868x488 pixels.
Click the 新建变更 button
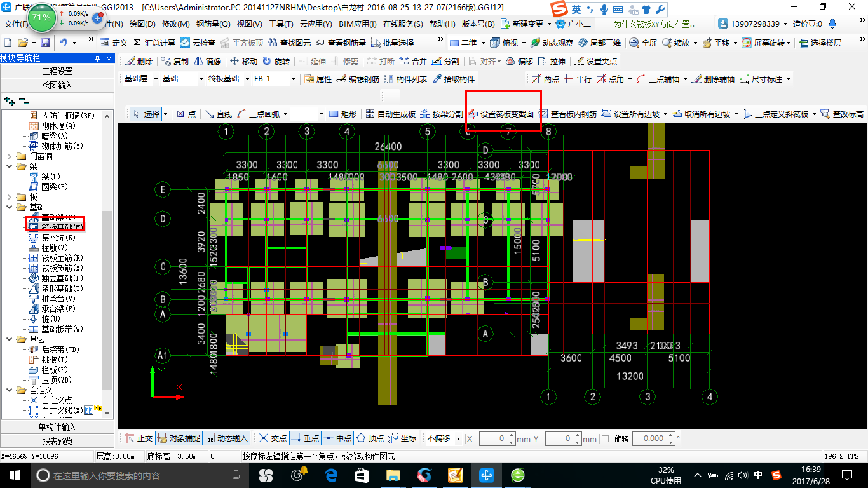coord(527,24)
